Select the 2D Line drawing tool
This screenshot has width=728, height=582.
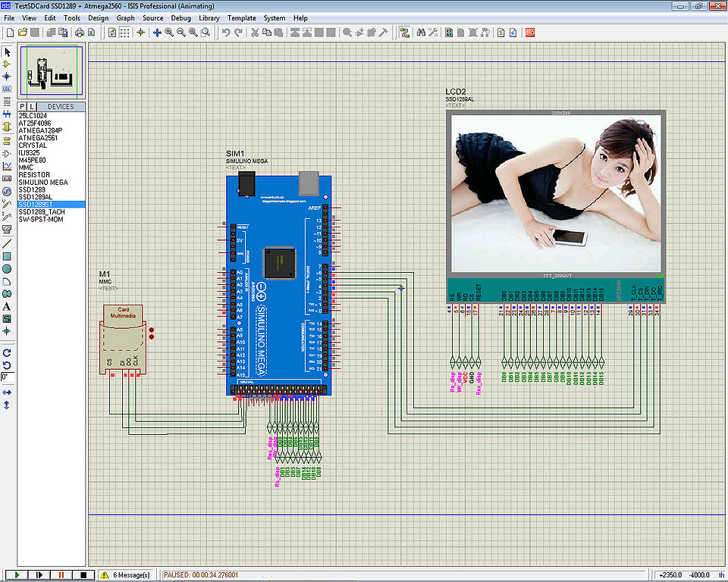click(7, 244)
